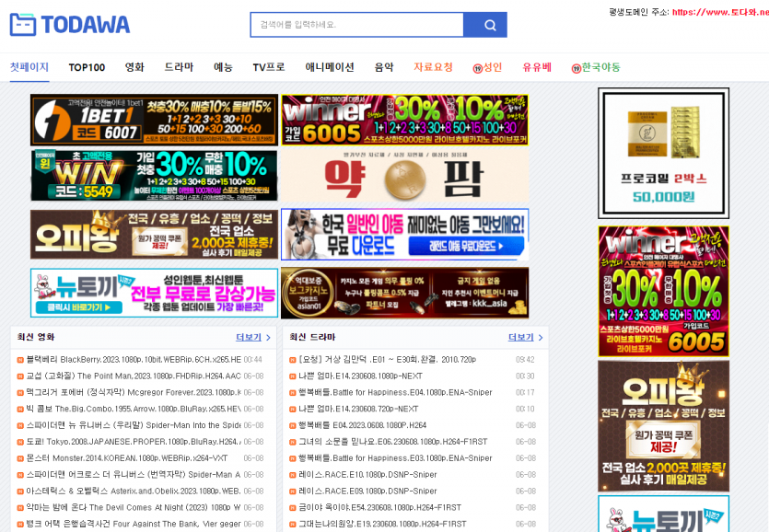Open 행복배틀 E04 1080p ENA-Sniper entry
Image resolution: width=769 pixels, height=532 pixels.
(395, 392)
